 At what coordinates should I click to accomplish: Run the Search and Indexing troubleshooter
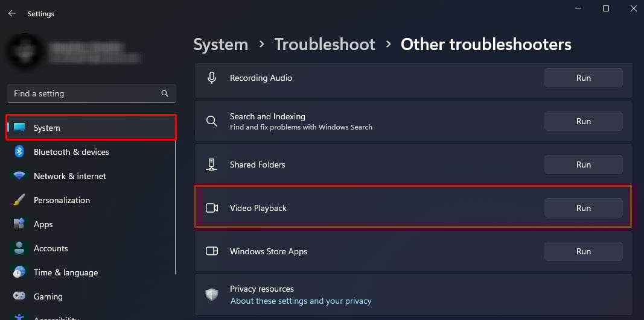point(583,121)
